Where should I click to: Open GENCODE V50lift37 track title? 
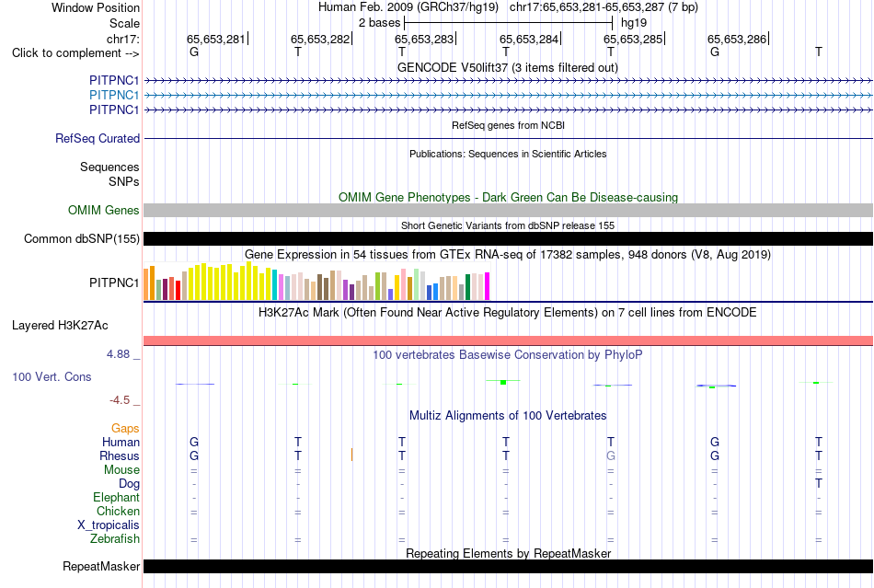[507, 67]
